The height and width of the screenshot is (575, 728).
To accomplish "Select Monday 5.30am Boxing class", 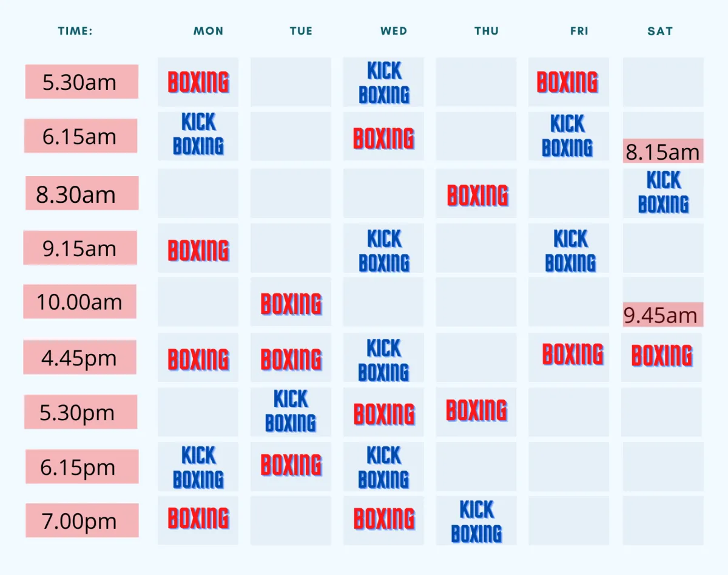I will pyautogui.click(x=198, y=82).
